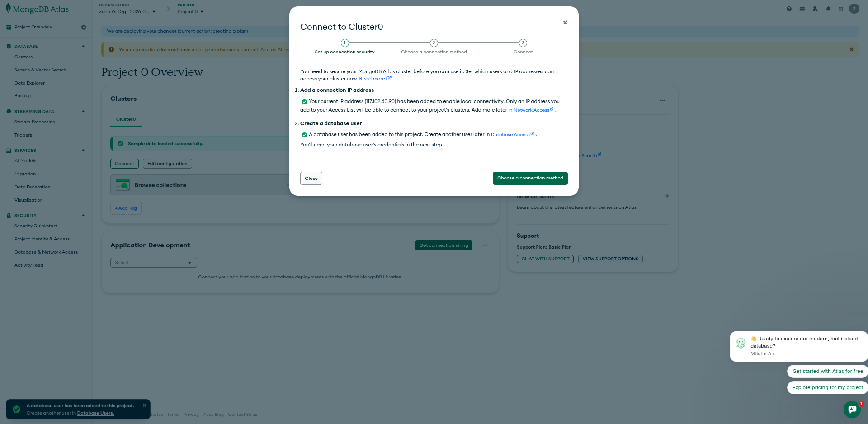Screen dimensions: 868x424
Task: Collapse the Security sidebar section
Action: 83,215
